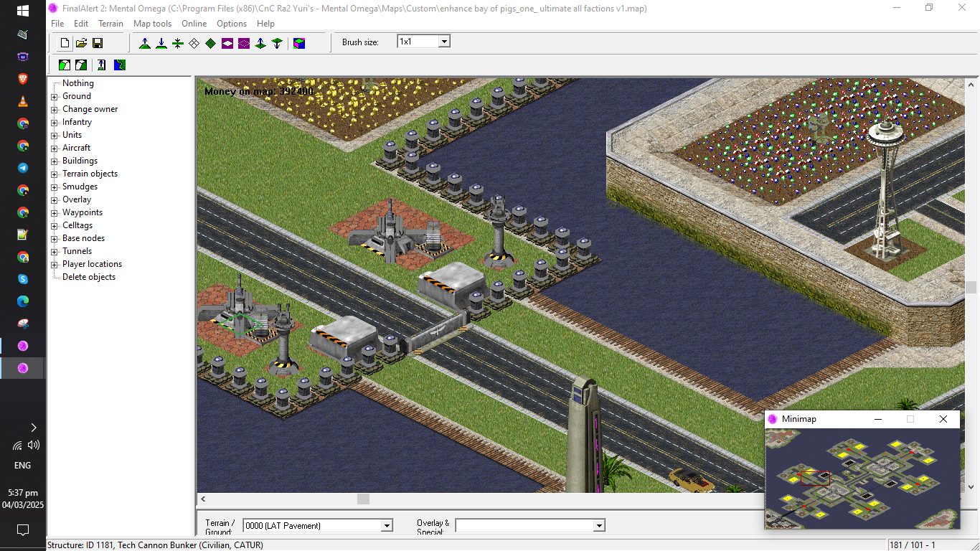Open the Terrain / Ground dropdown list
The height and width of the screenshot is (551, 980).
coord(387,526)
